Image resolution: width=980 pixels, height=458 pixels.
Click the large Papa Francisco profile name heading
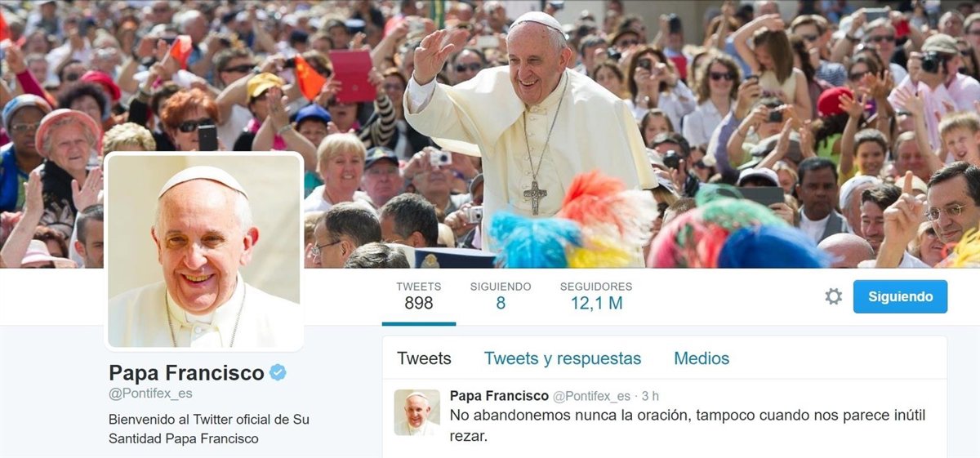pyautogui.click(x=186, y=373)
